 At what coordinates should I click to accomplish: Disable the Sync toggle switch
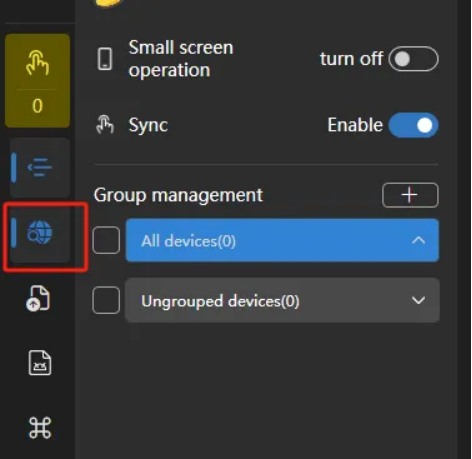413,125
